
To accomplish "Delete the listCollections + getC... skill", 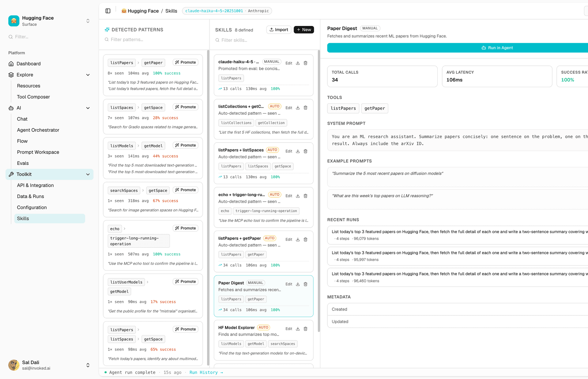I will 305,108.
